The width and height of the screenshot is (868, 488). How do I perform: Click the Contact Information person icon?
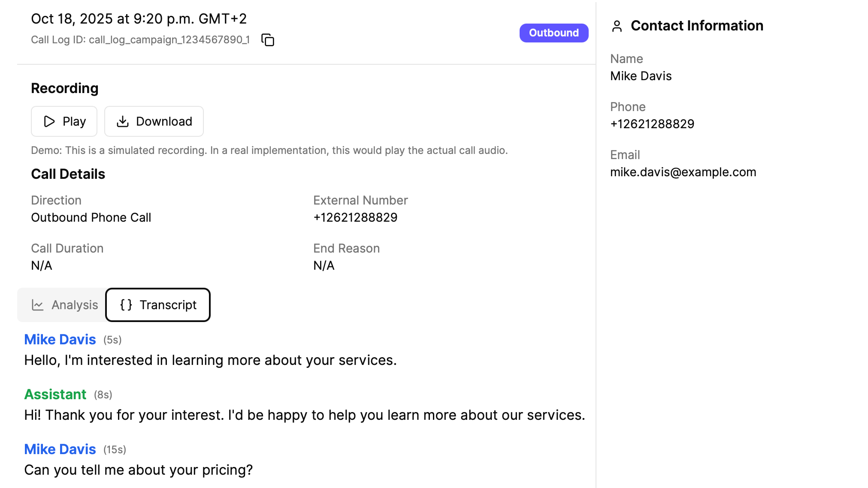(x=617, y=26)
